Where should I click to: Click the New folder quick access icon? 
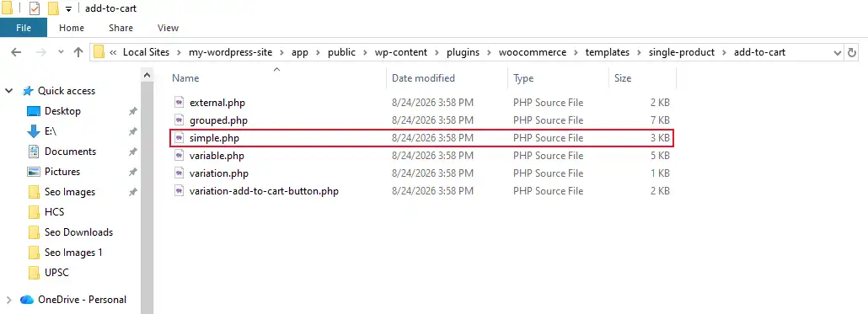point(53,8)
